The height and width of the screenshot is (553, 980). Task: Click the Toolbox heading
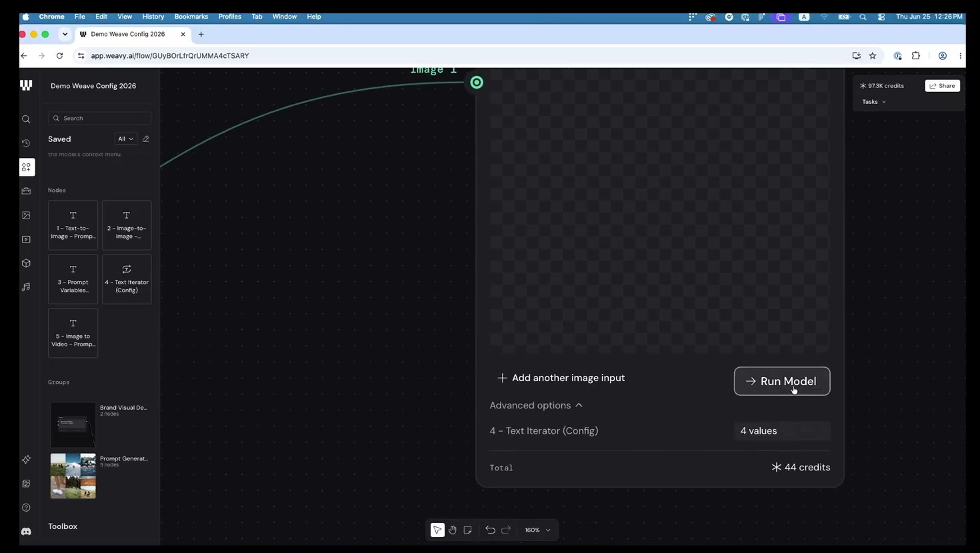click(x=63, y=526)
